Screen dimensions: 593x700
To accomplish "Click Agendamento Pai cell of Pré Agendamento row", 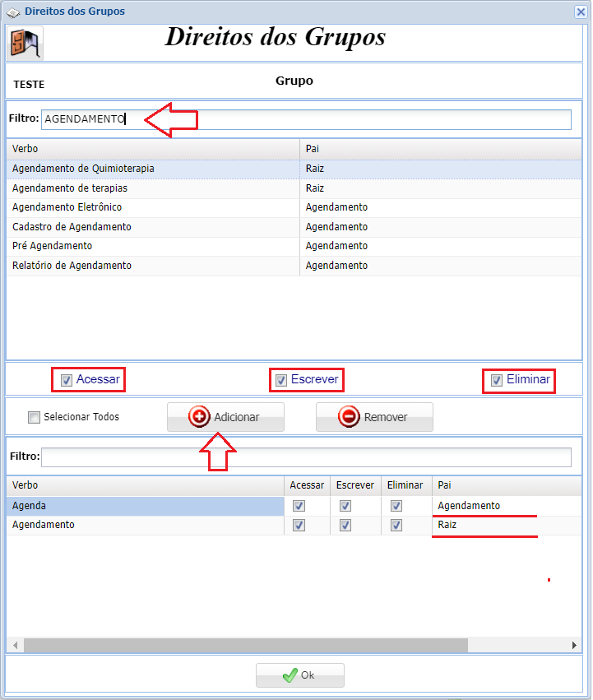I will coord(441,246).
